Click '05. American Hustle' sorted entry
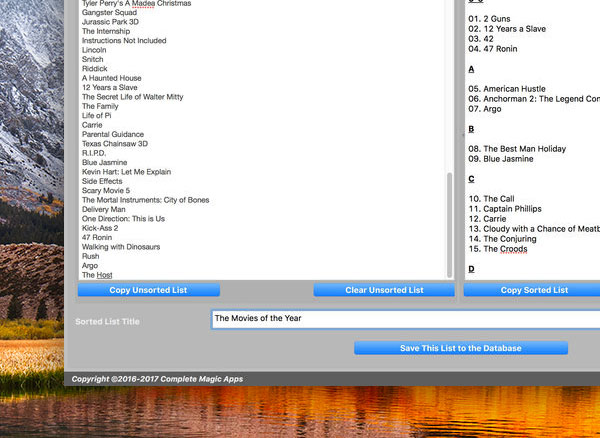Viewport: 600px width, 438px height. [507, 89]
